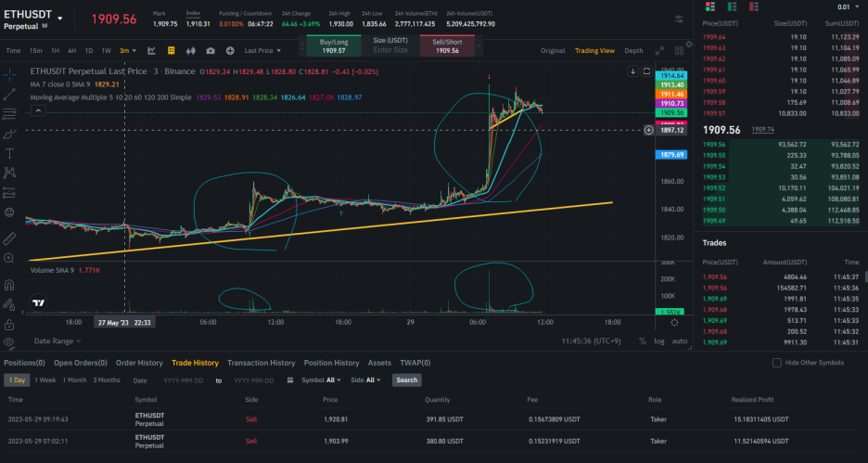This screenshot has height=463, width=868.
Task: Open the Open Orders(0) tab
Action: (x=81, y=363)
